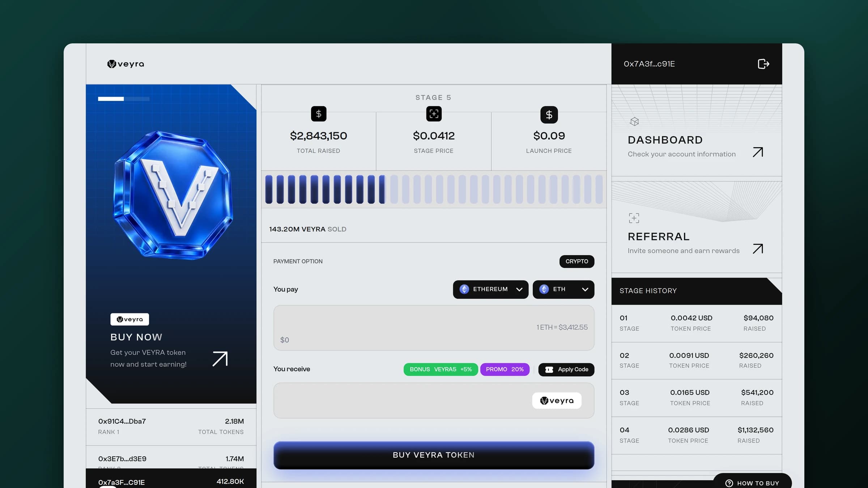Toggle the Bonus VEYRA5 +5% tag
The width and height of the screenshot is (868, 488).
pos(441,369)
